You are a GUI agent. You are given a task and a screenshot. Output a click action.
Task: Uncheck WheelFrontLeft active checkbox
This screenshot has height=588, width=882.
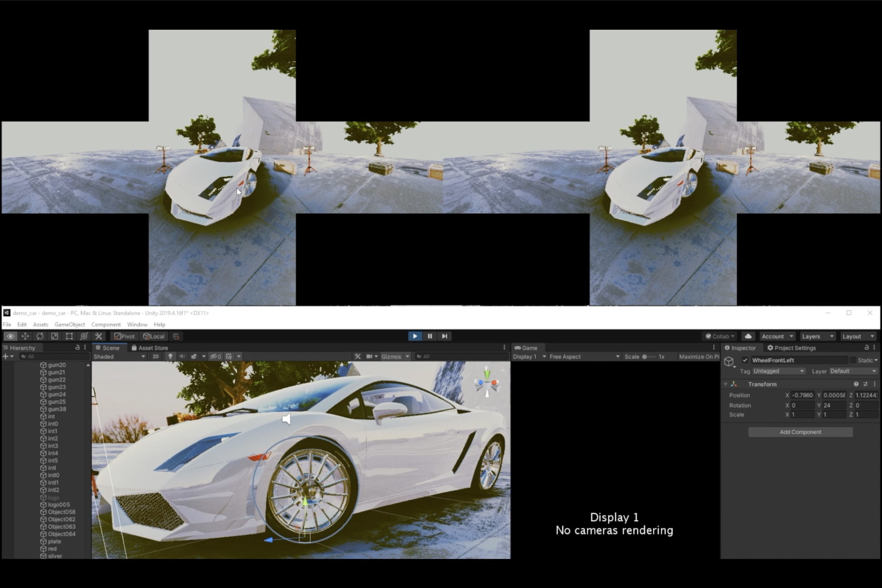click(x=745, y=361)
